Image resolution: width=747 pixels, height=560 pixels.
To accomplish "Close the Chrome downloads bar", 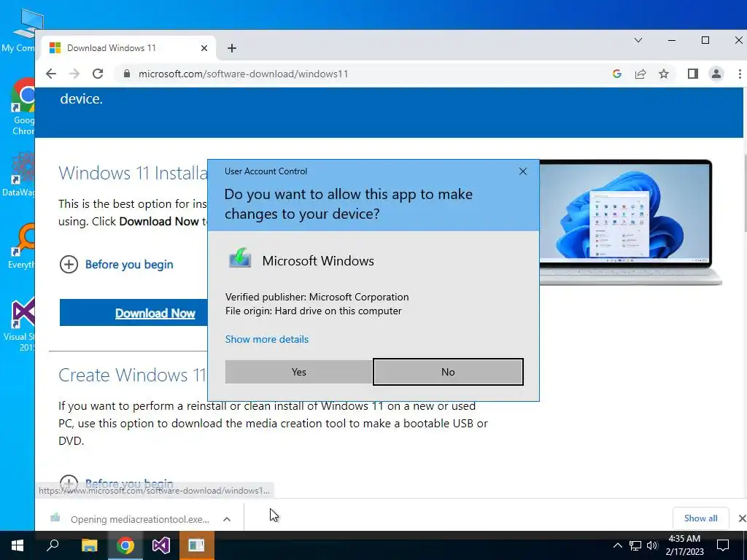I will click(741, 518).
